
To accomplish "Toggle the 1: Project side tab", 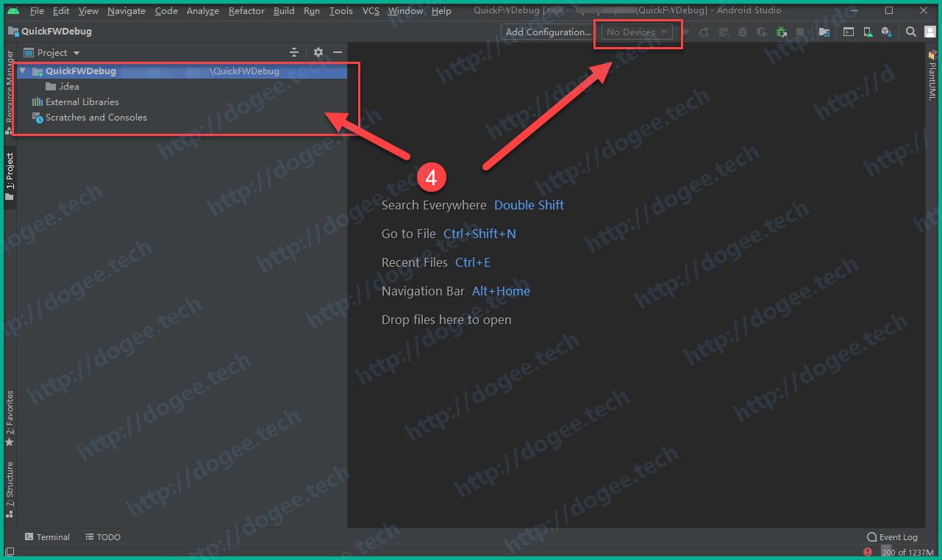I will pos(10,176).
